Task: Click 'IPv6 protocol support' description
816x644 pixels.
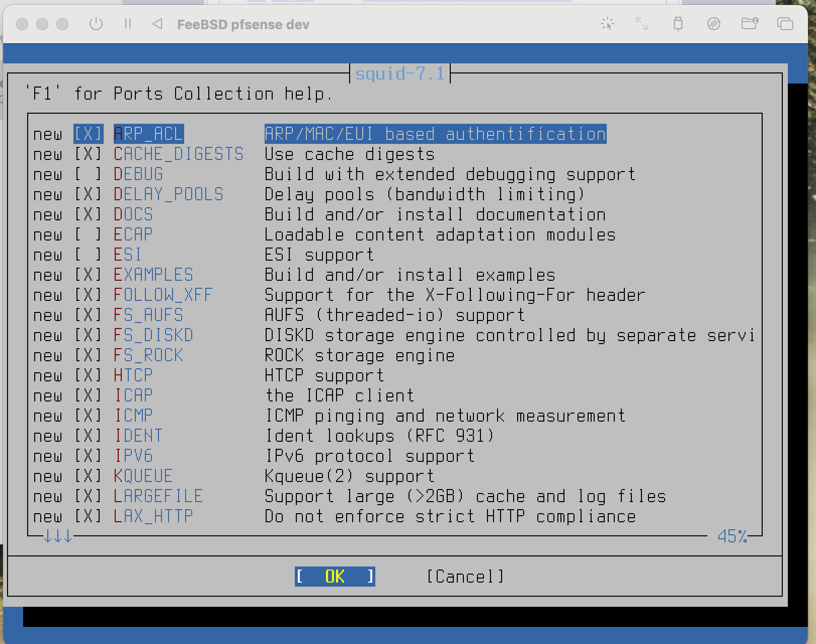Action: point(370,456)
